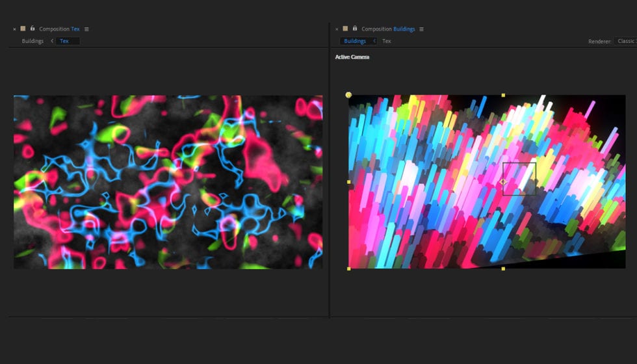The width and height of the screenshot is (637, 364).
Task: Click the top-center yellow layer handle
Action: click(503, 96)
